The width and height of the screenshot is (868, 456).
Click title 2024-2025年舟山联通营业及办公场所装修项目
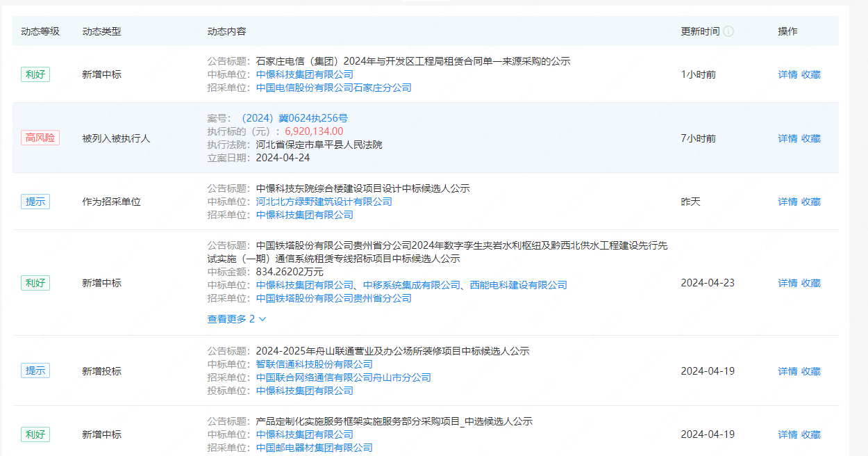pos(393,351)
